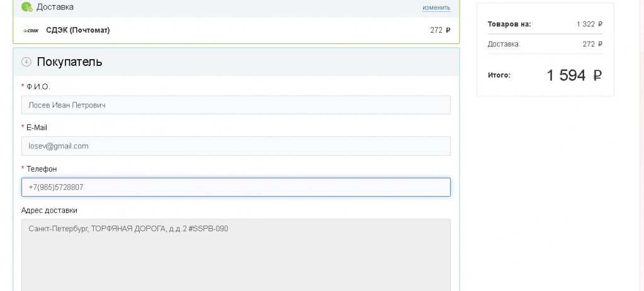Select the 'Доставка' section header title

[x=55, y=7]
